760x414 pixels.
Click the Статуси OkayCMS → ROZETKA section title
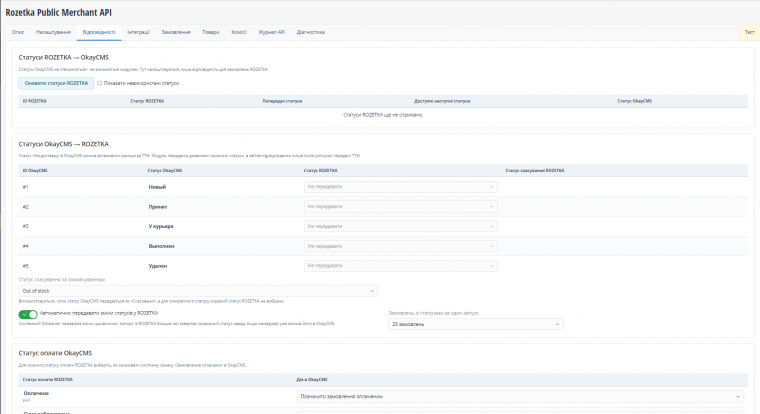63,144
